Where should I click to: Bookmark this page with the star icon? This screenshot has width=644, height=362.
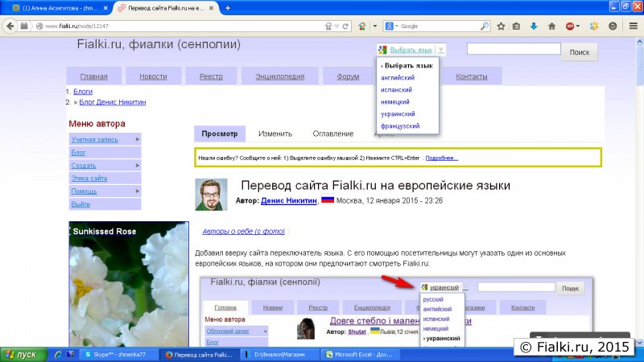(x=501, y=27)
